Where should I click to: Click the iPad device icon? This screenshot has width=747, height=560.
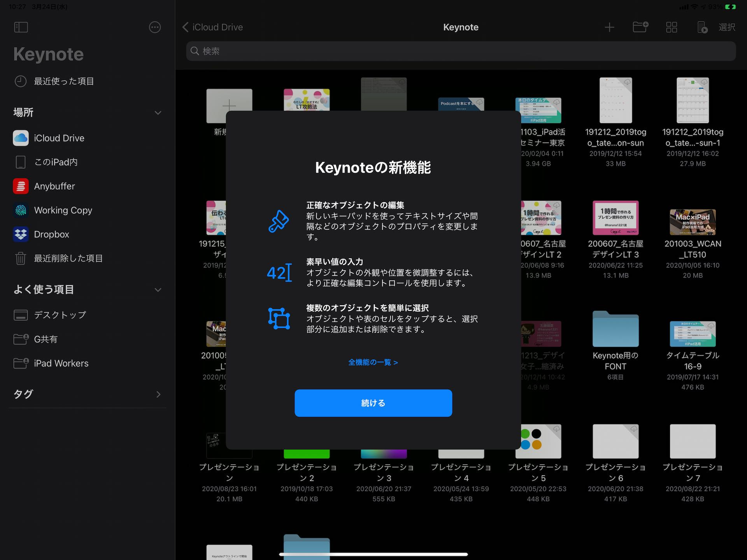[21, 162]
